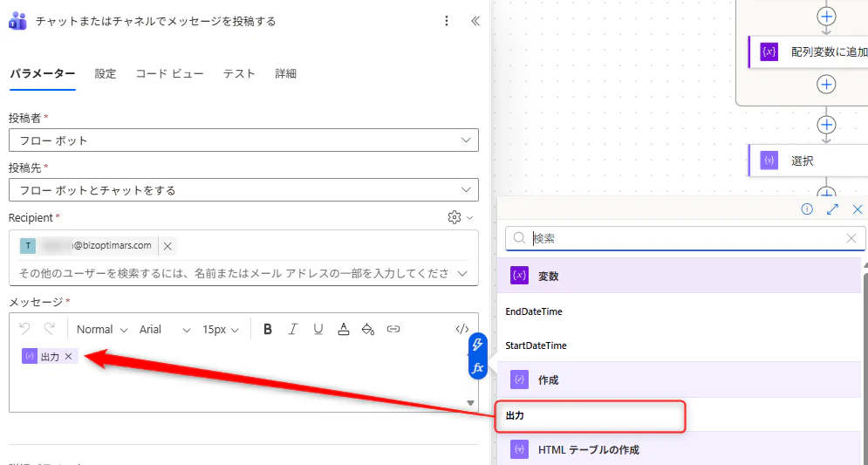Insert a hyperlink with link icon

pos(393,330)
